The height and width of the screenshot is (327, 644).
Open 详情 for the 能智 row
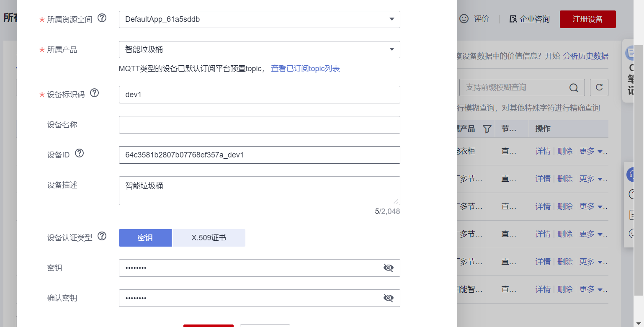[x=543, y=289]
